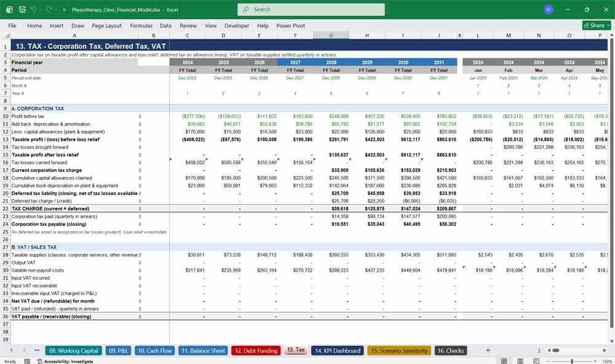Select column A header

tap(74, 35)
